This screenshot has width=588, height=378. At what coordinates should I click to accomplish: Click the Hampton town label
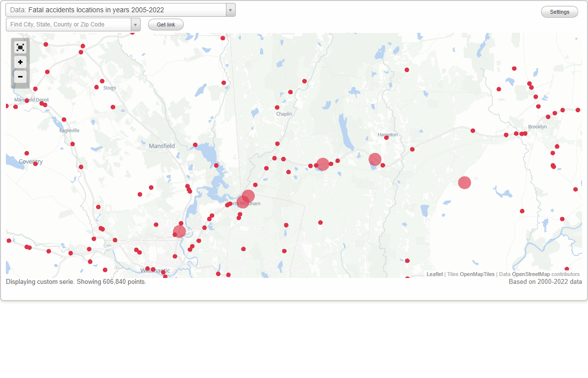[x=388, y=134]
